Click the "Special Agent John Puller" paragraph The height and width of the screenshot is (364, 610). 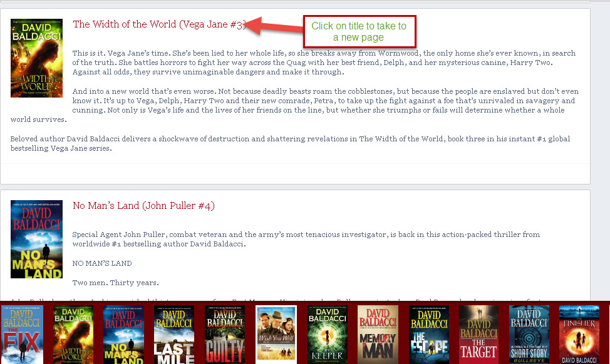(306, 240)
